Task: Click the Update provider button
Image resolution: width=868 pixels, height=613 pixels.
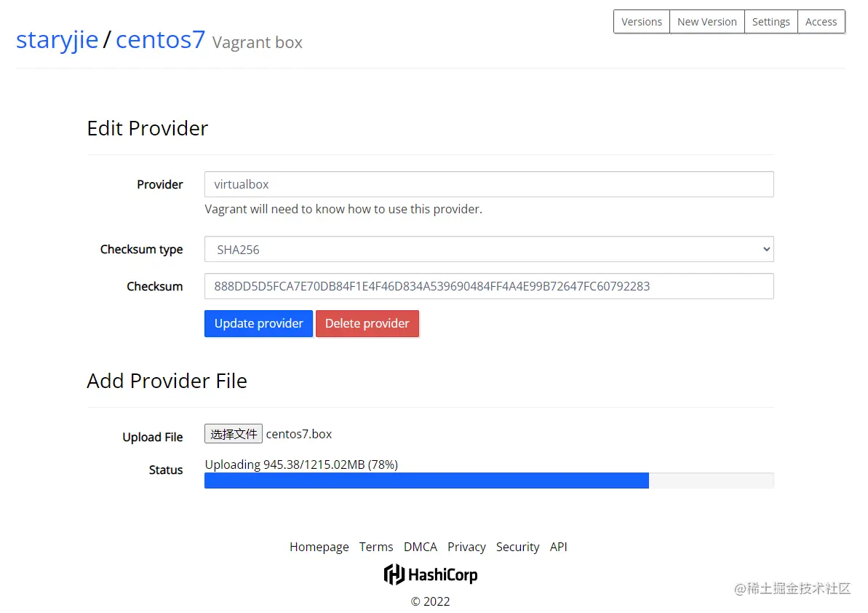Action: coord(258,323)
